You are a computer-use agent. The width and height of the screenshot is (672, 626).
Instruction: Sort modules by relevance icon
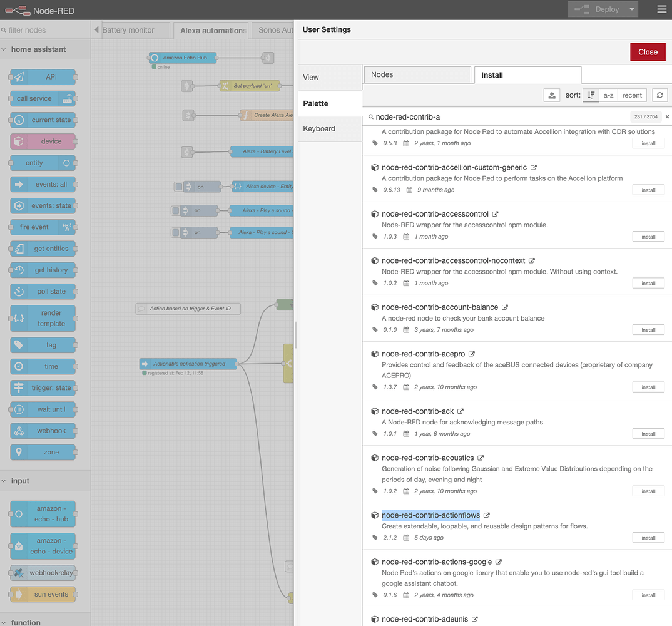coord(591,95)
